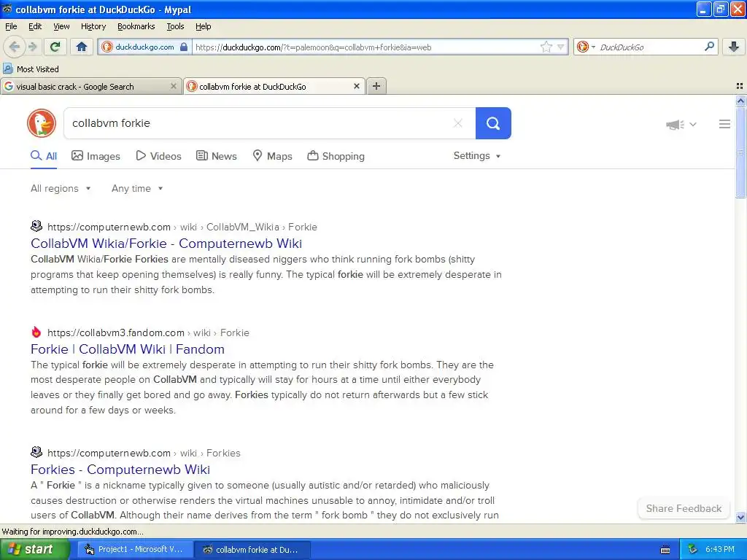Clear the search query with X
This screenshot has height=560, width=747.
click(458, 123)
